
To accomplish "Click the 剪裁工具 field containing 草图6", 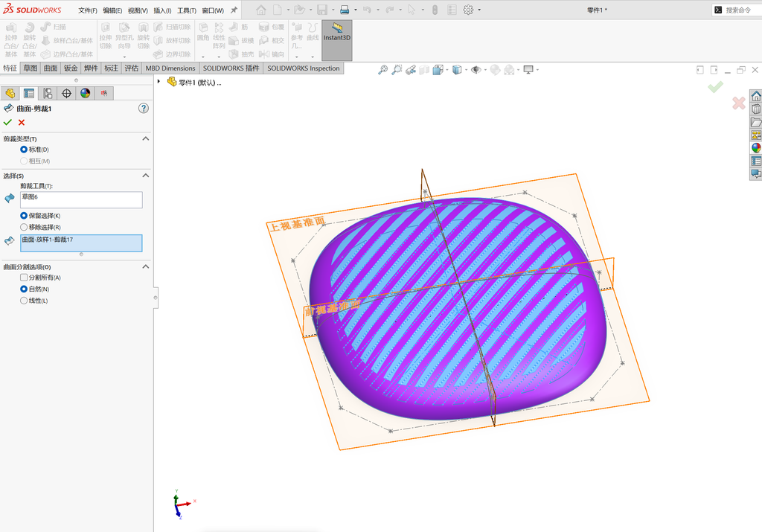I will (81, 199).
